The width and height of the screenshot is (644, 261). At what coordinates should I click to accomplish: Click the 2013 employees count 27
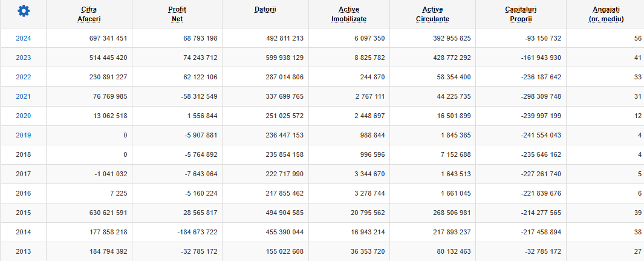pyautogui.click(x=637, y=251)
